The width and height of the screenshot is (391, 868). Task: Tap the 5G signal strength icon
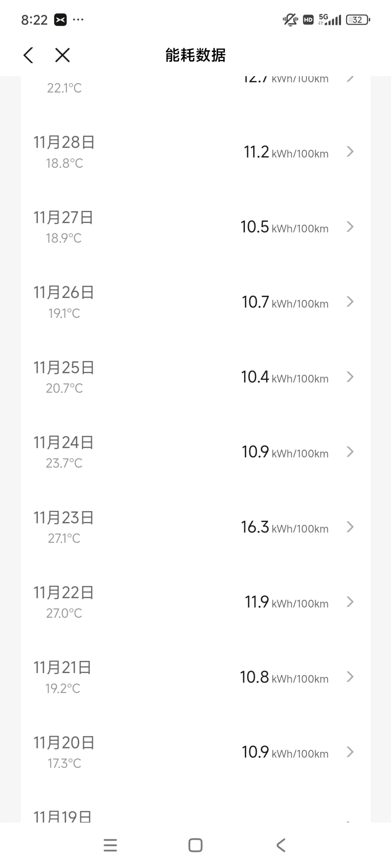[329, 20]
